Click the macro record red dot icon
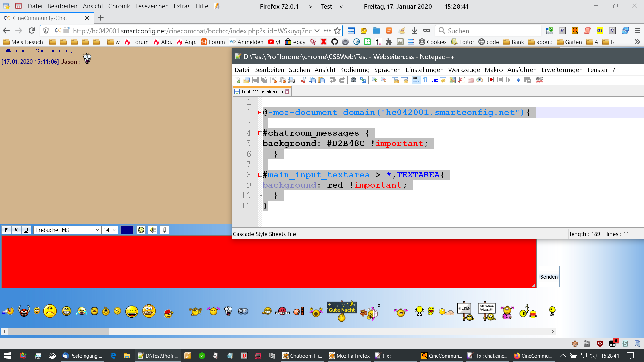The height and width of the screenshot is (362, 644). [491, 80]
